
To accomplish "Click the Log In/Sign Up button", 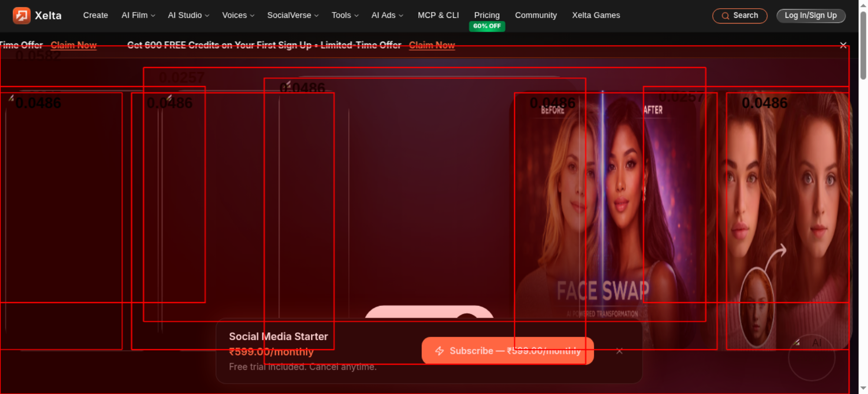I will click(811, 16).
